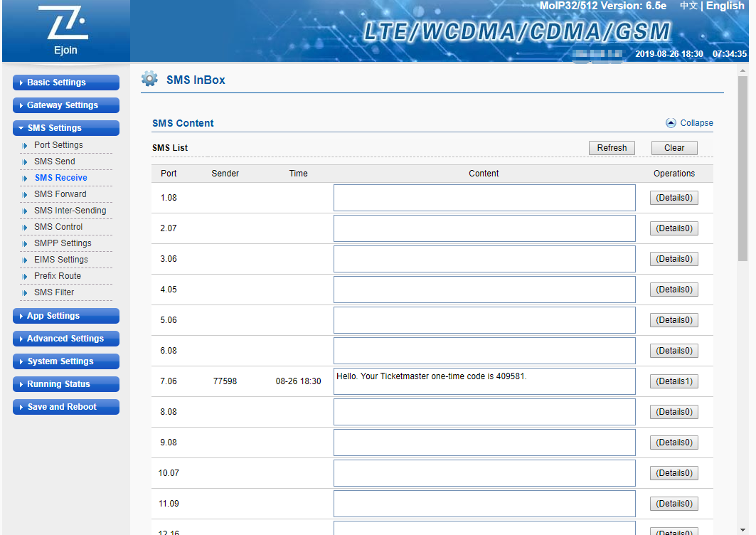Open the SMS Send page
Viewport: 756px width, 535px height.
[55, 161]
